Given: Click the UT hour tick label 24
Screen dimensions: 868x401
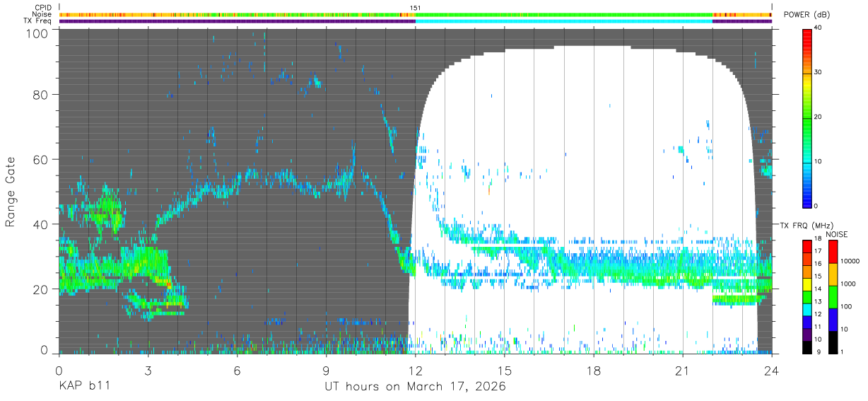Looking at the screenshot, I should (772, 369).
